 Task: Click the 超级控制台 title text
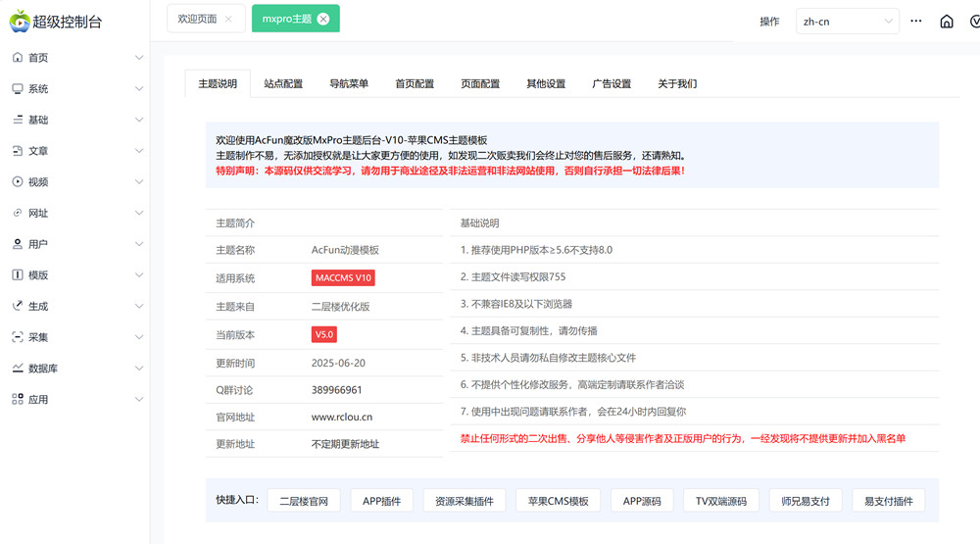click(x=68, y=22)
